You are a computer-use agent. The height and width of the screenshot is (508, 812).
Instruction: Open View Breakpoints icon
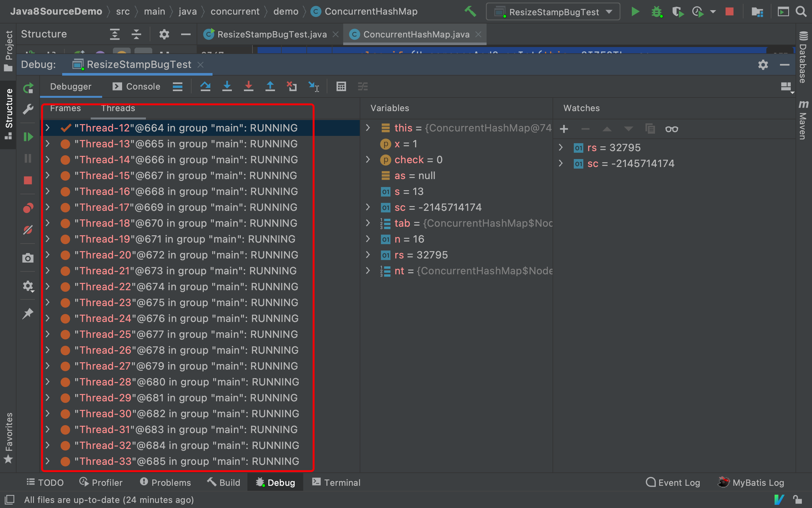point(28,208)
